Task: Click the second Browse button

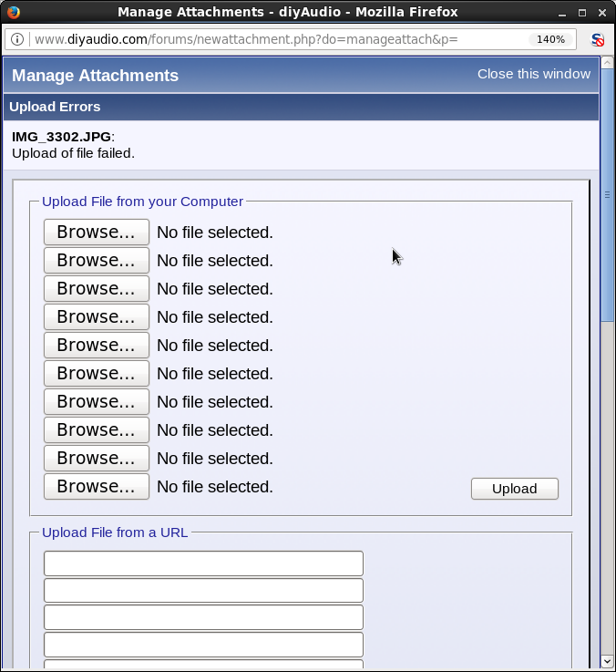Action: [x=97, y=261]
